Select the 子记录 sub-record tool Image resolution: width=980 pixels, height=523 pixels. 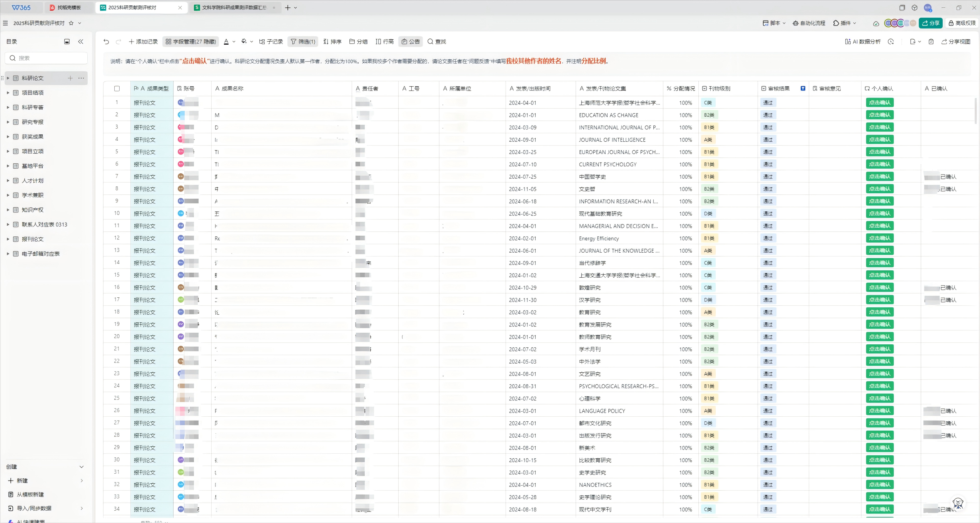tap(271, 42)
